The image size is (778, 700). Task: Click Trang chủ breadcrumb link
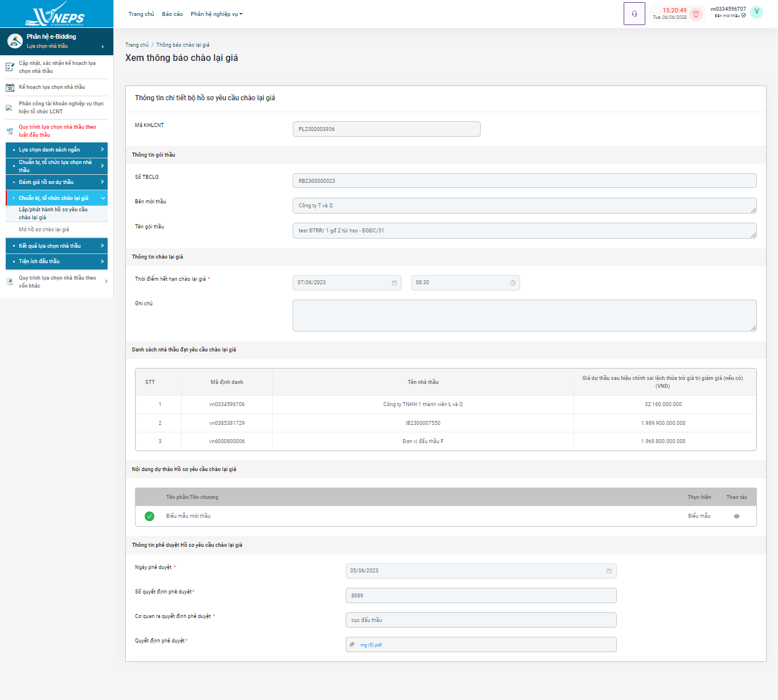137,45
